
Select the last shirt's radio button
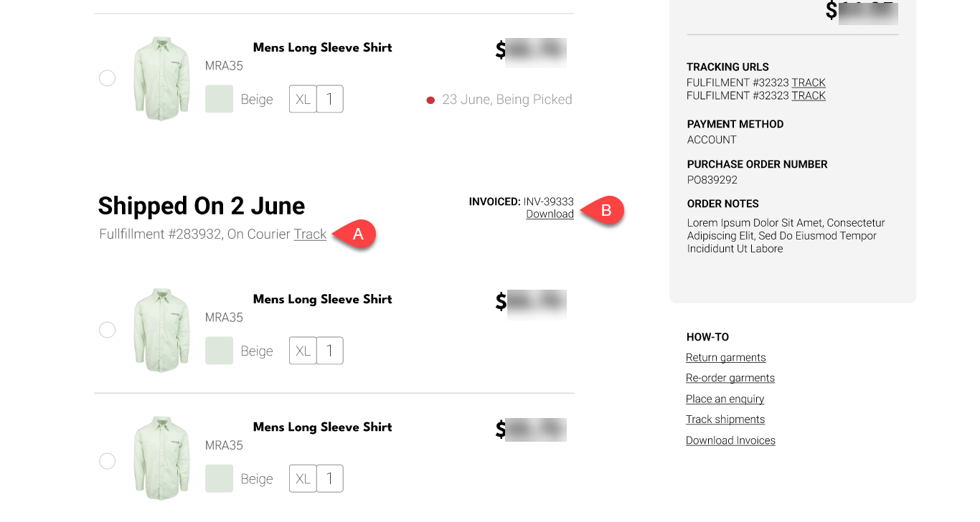pyautogui.click(x=107, y=461)
